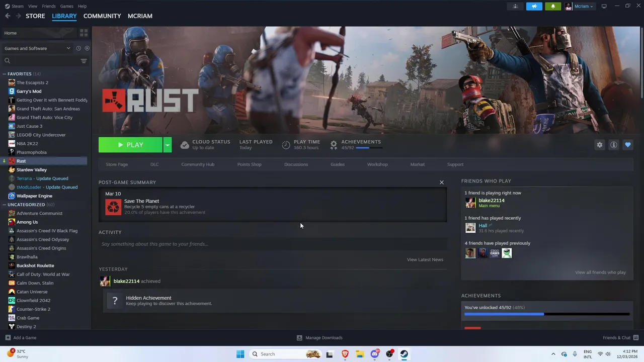Viewport: 644px width, 362px height.
Task: Click View Latest News
Action: click(x=425, y=259)
